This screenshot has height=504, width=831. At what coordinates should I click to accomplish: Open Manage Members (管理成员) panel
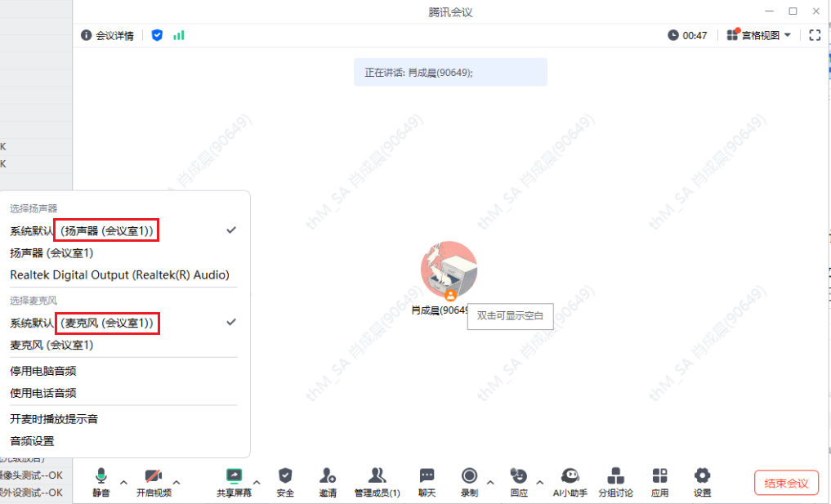[377, 476]
